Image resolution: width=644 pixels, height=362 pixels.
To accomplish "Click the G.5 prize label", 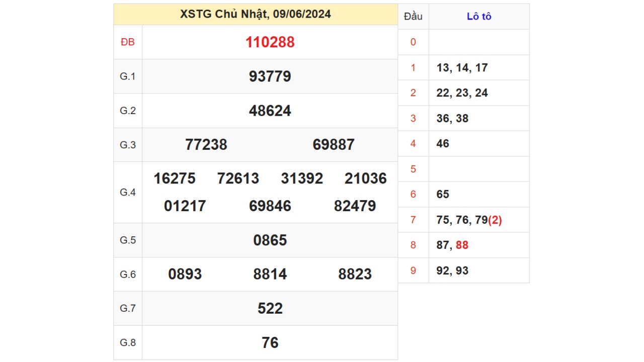I will point(128,240).
